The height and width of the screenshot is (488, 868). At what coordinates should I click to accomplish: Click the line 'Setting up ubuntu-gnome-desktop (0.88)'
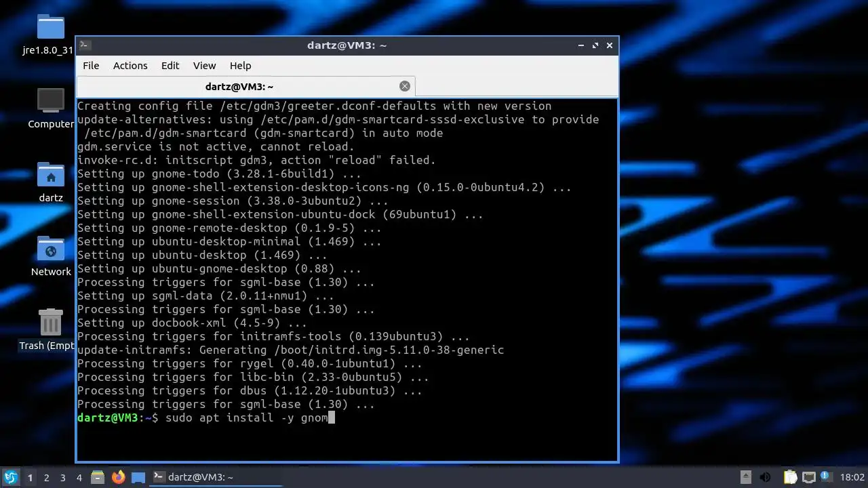[219, 268]
